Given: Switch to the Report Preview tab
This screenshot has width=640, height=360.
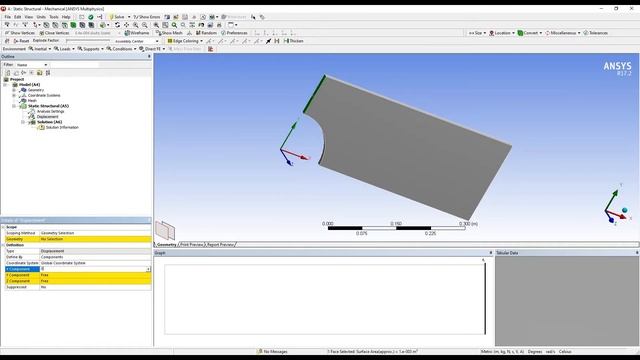Looking at the screenshot, I should pos(220,244).
